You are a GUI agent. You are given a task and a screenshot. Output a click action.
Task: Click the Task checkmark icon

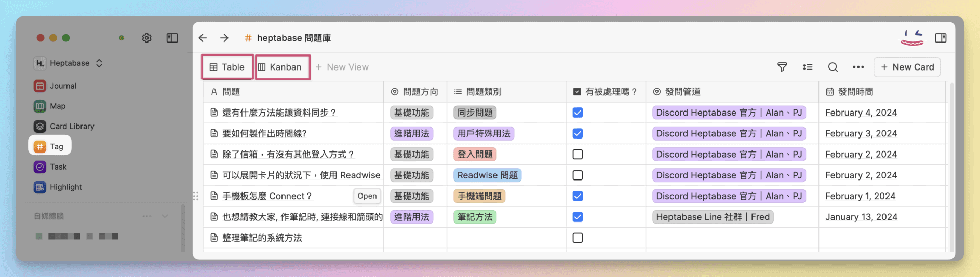pos(40,167)
